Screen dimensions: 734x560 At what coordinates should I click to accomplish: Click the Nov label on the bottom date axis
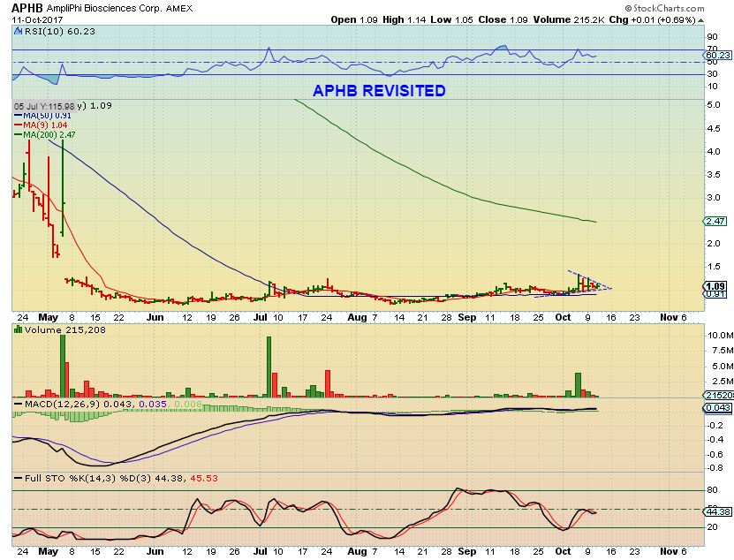669,551
